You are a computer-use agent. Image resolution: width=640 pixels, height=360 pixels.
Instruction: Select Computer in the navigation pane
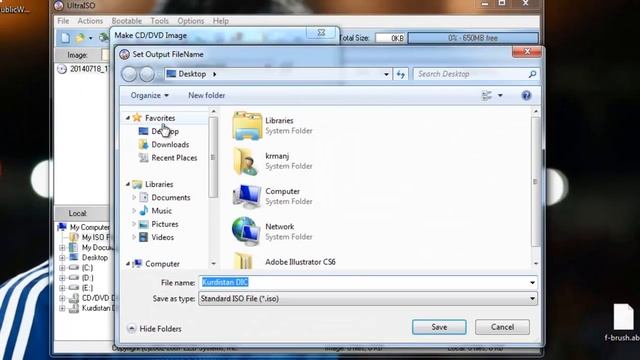[x=162, y=264]
